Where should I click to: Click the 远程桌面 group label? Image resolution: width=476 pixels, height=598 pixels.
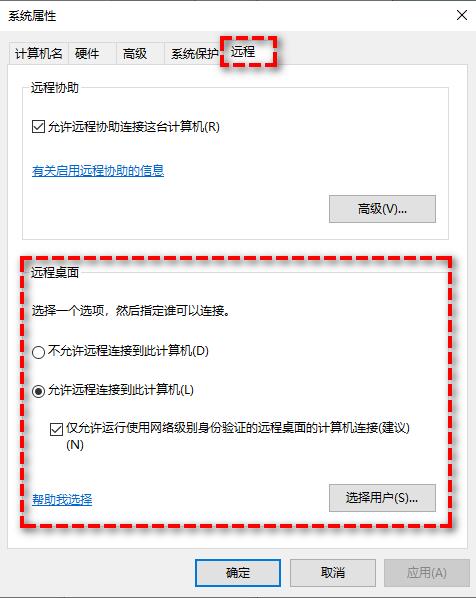pos(55,272)
